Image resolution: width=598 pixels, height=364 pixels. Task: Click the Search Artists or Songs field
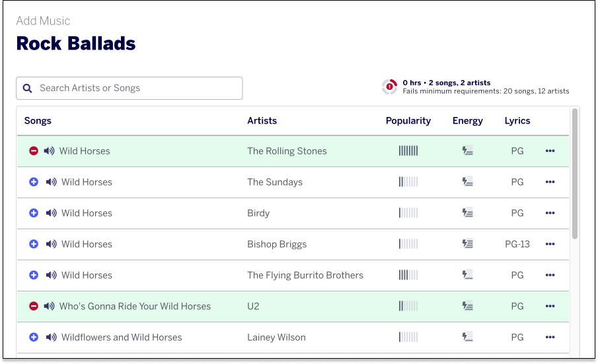(x=130, y=88)
